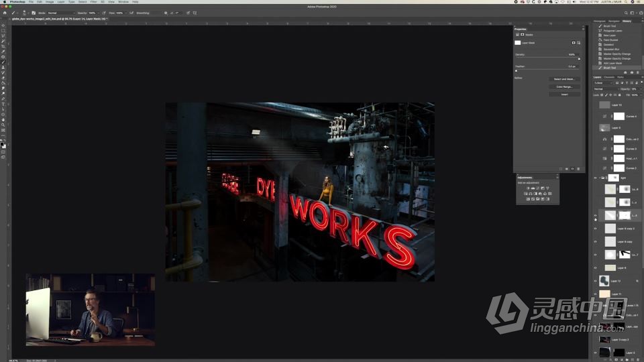This screenshot has height=362, width=644.
Task: Open smoothing options gear icon
Action: point(166,13)
